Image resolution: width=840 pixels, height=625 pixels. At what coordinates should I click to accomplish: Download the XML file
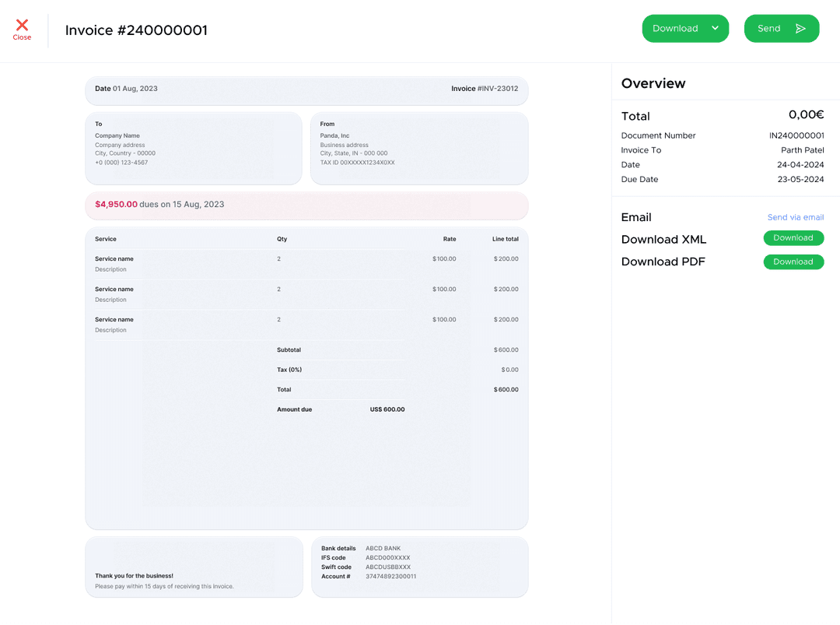click(x=793, y=238)
